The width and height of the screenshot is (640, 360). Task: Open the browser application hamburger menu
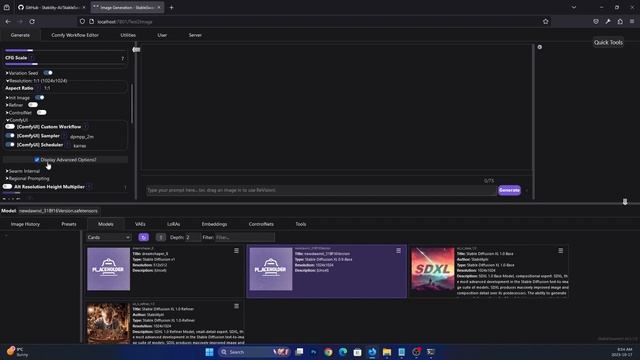[x=632, y=22]
